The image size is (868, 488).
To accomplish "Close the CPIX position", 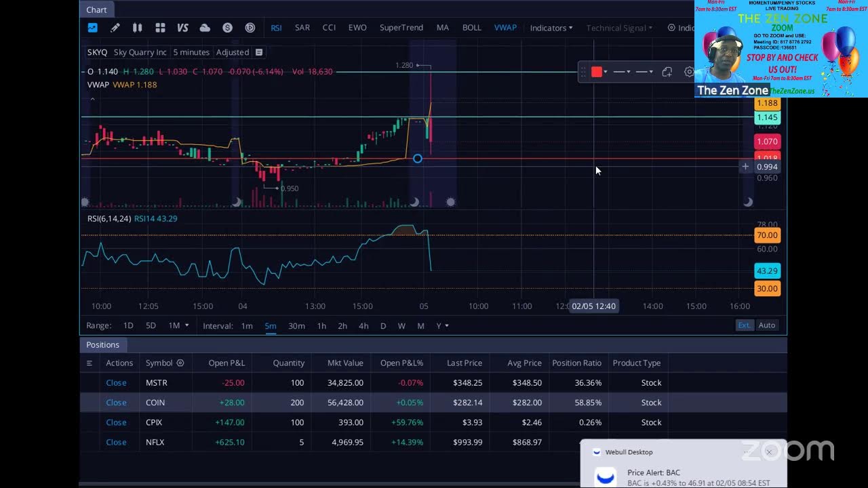I will click(x=116, y=422).
